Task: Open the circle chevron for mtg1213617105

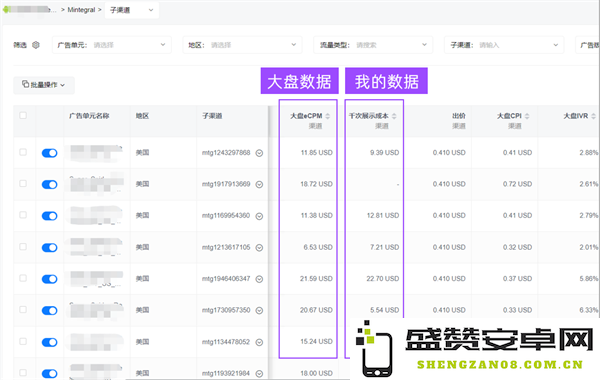Action: coord(259,248)
